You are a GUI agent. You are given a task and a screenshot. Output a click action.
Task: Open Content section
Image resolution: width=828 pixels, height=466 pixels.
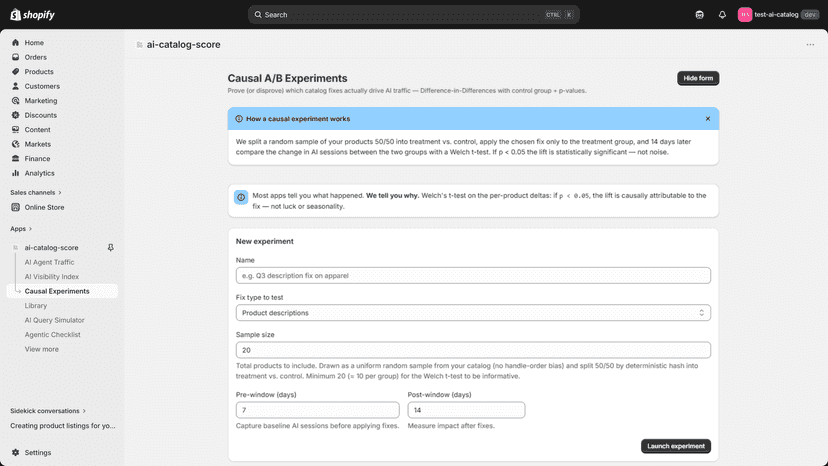[37, 130]
